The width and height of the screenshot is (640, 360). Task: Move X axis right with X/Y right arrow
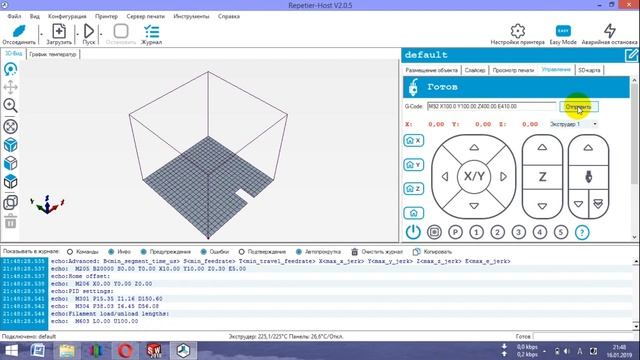[x=503, y=176]
